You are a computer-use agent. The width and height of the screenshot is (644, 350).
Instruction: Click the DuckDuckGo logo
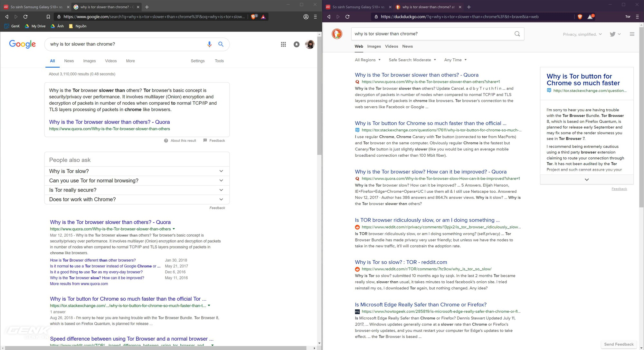336,34
